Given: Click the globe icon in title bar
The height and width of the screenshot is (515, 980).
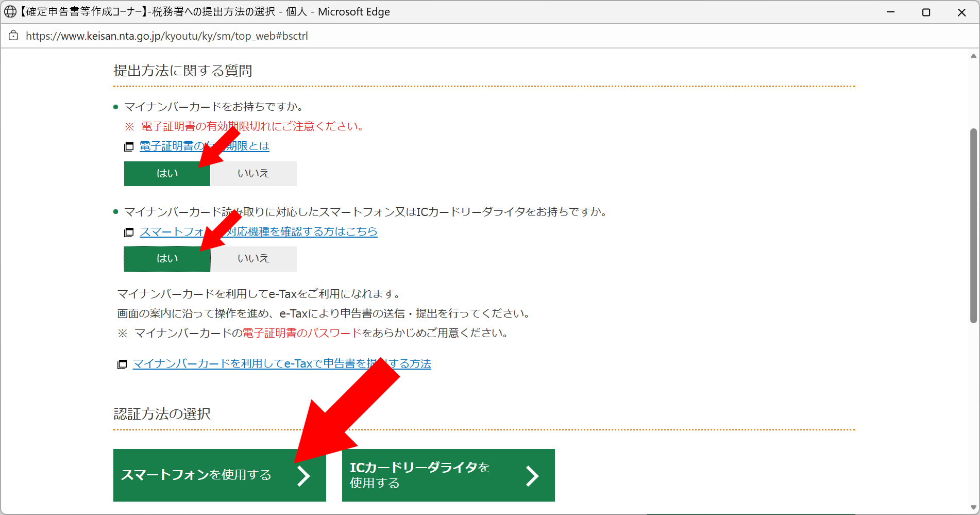Looking at the screenshot, I should 10,12.
